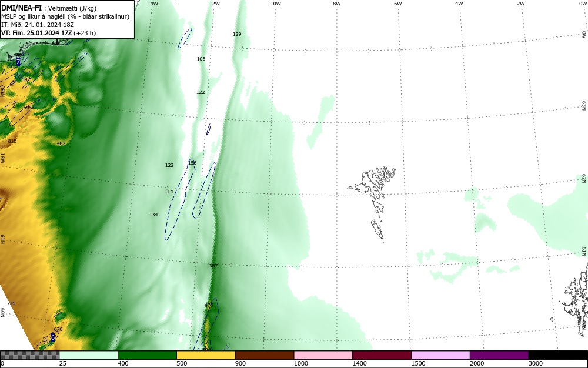Click the 0W longitude label
The height and width of the screenshot is (368, 588).
tap(582, 4)
